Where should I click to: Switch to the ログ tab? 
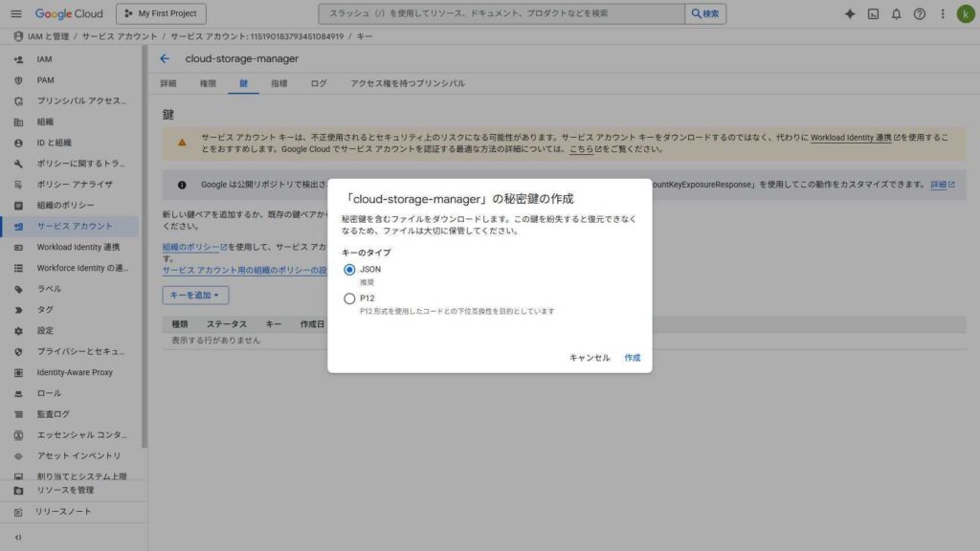[318, 83]
